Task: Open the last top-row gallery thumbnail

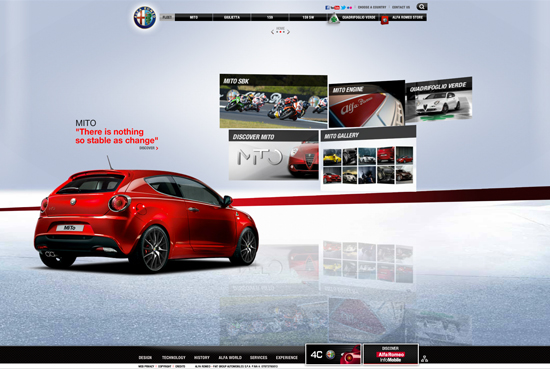Action: [404, 155]
